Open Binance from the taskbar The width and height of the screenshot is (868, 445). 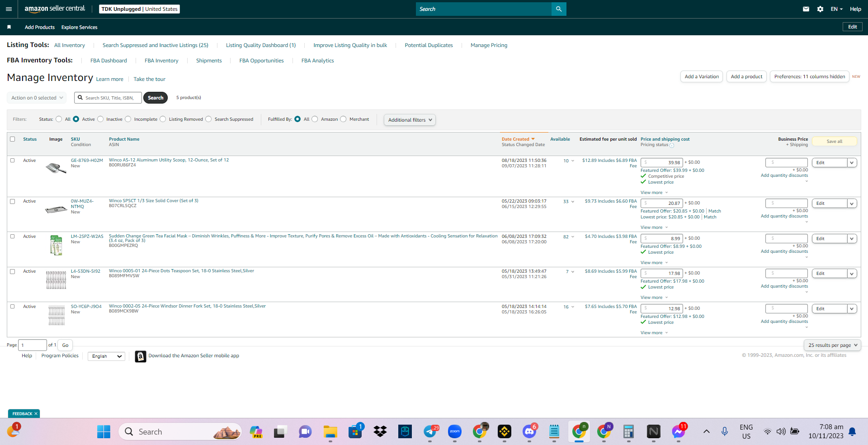(505, 432)
